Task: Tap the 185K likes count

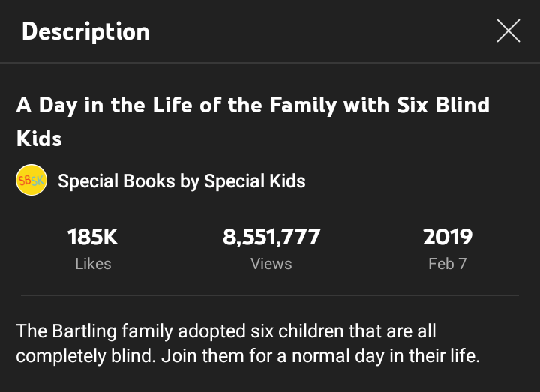Action: (x=93, y=238)
